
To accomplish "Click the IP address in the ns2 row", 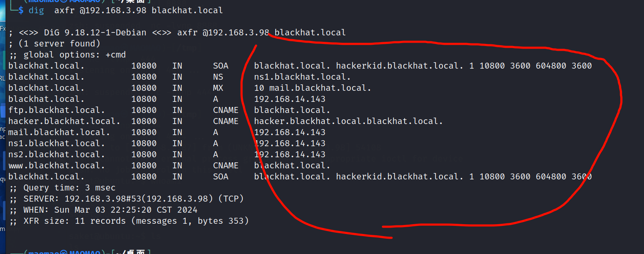I will (290, 154).
